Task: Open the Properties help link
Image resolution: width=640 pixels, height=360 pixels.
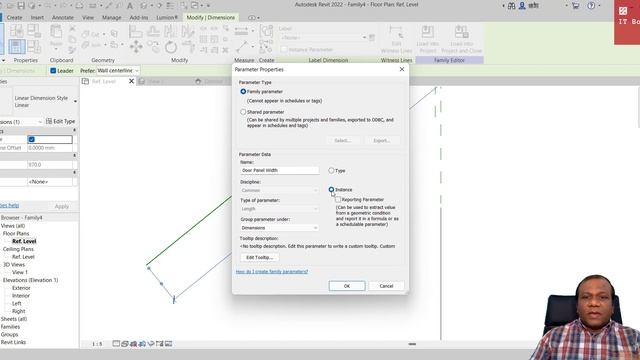Action: coord(9,205)
